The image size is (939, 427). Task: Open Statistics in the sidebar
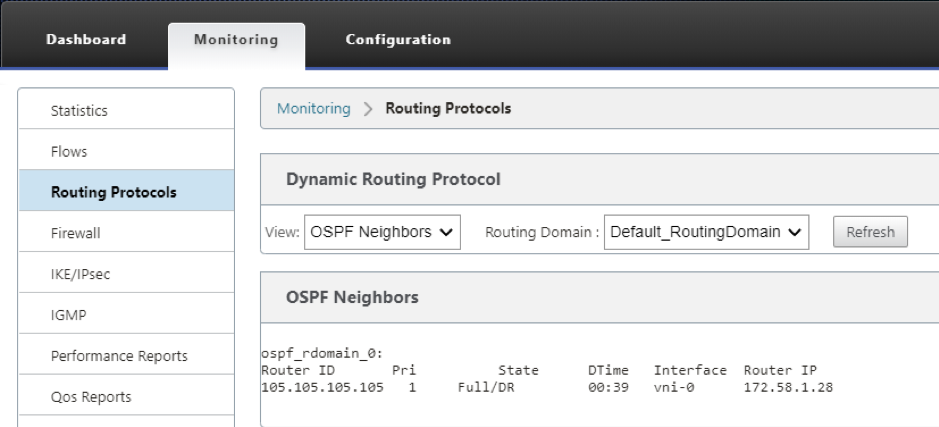(126, 110)
